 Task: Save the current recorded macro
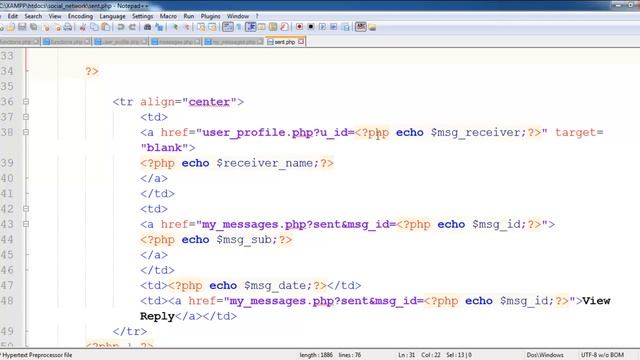pyautogui.click(x=346, y=27)
